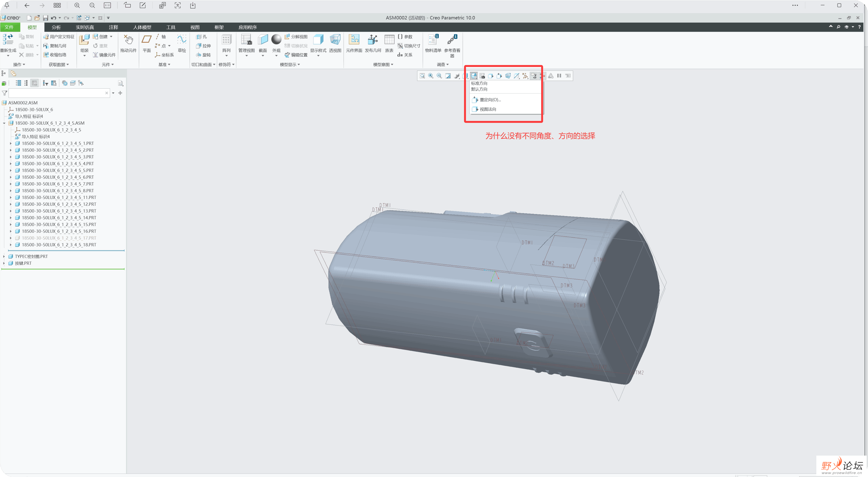
Task: Click the Drag Components (拖动元件) tool
Action: (128, 43)
